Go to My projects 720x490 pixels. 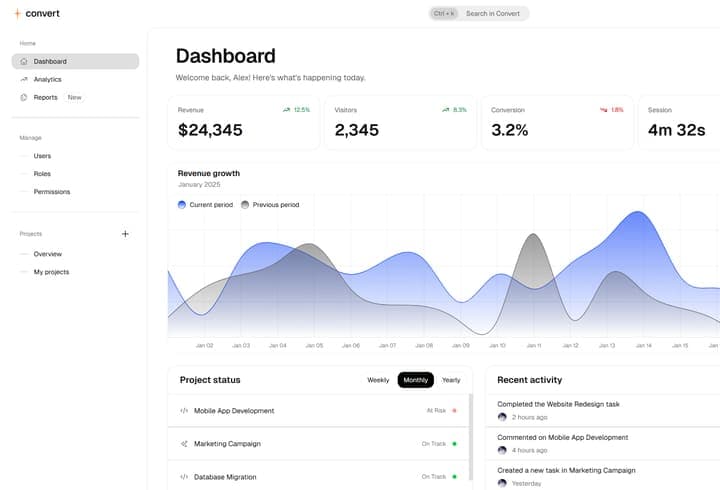[51, 272]
